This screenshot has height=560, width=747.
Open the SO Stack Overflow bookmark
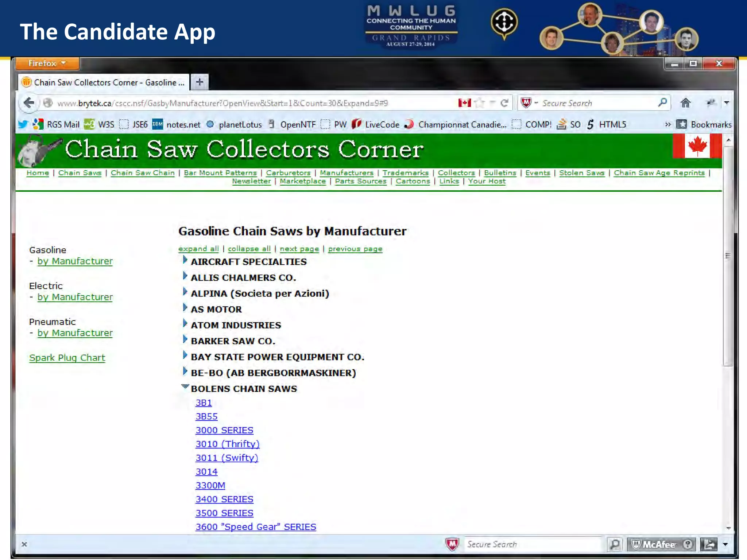pyautogui.click(x=569, y=124)
